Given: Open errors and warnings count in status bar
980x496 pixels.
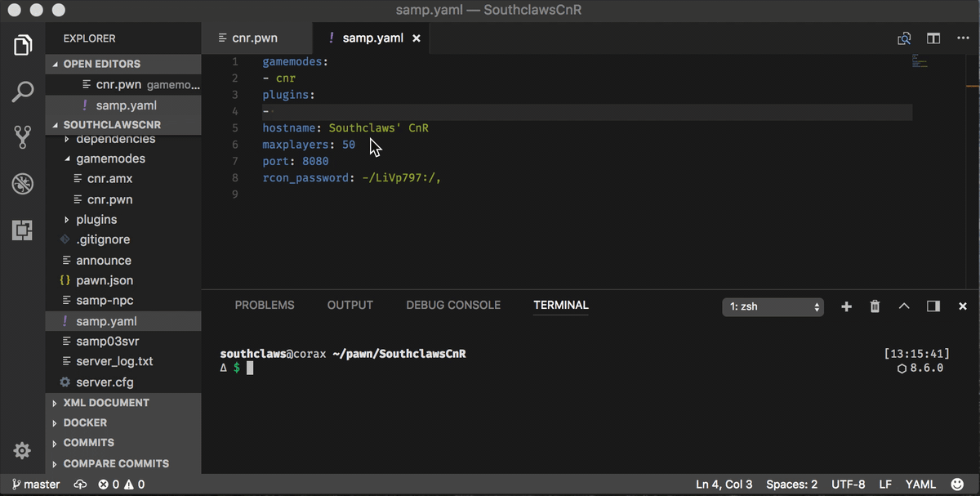Looking at the screenshot, I should click(122, 485).
